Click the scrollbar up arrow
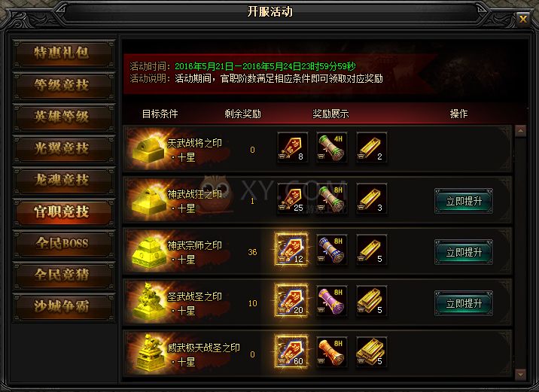Screen dimensions: 539x392 (x=520, y=131)
